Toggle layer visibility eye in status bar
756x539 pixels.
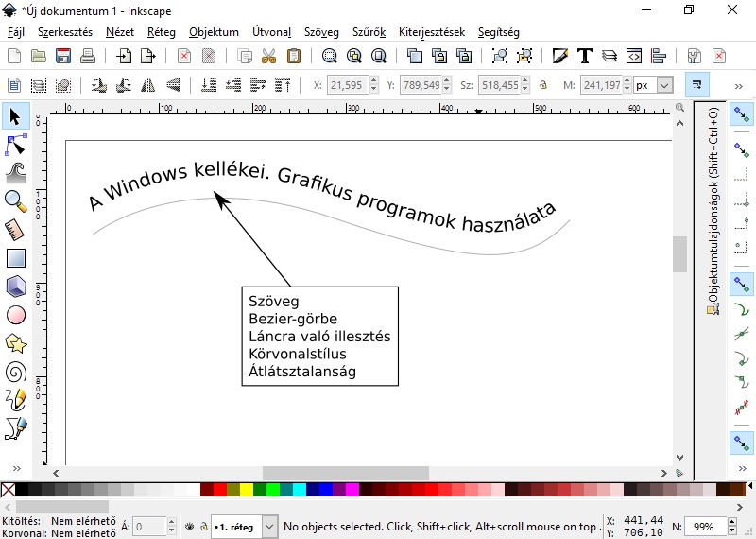coord(190,527)
